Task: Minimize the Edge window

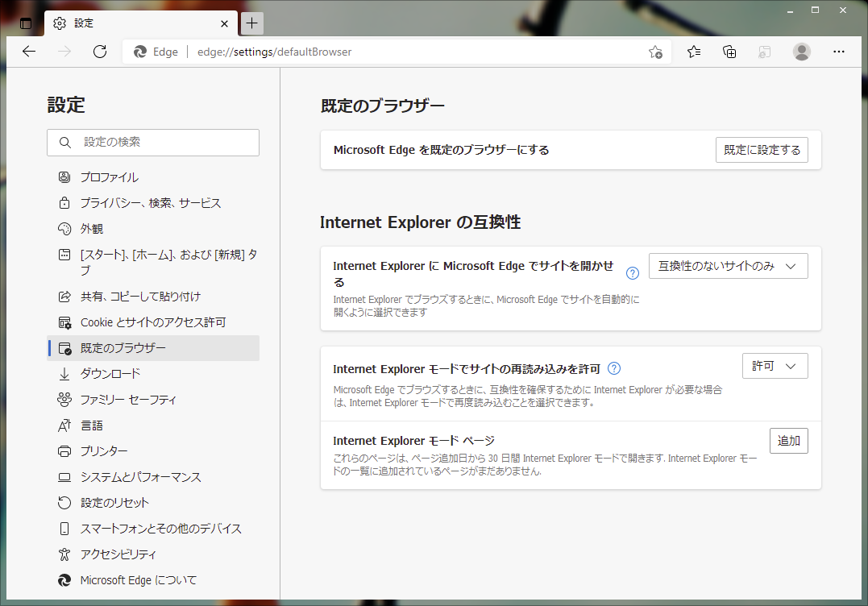Action: point(790,10)
